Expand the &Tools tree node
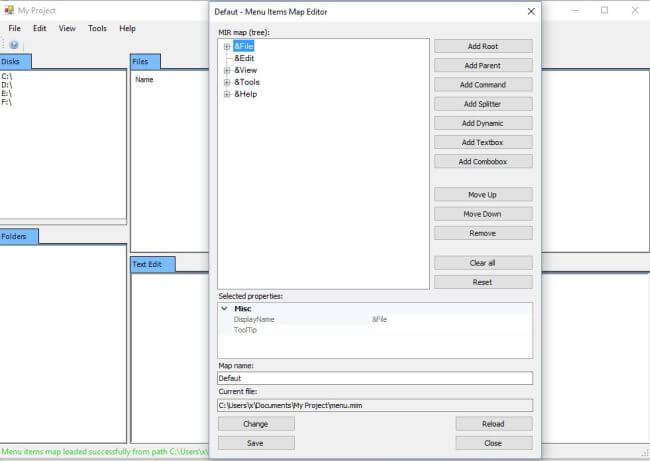The height and width of the screenshot is (461, 650). (x=227, y=82)
